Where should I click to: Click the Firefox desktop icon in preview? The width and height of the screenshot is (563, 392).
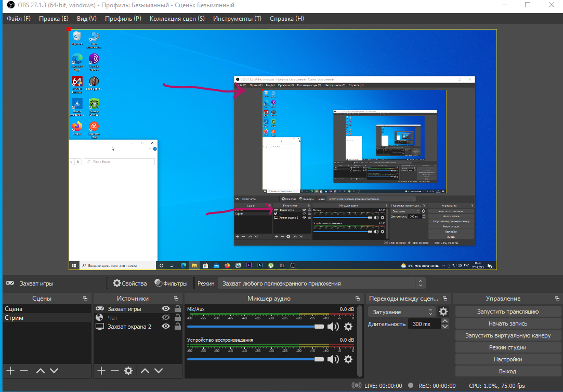(x=77, y=128)
